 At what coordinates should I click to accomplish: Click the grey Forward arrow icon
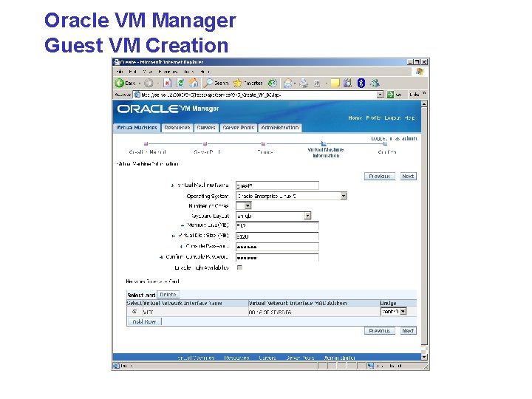click(x=149, y=83)
